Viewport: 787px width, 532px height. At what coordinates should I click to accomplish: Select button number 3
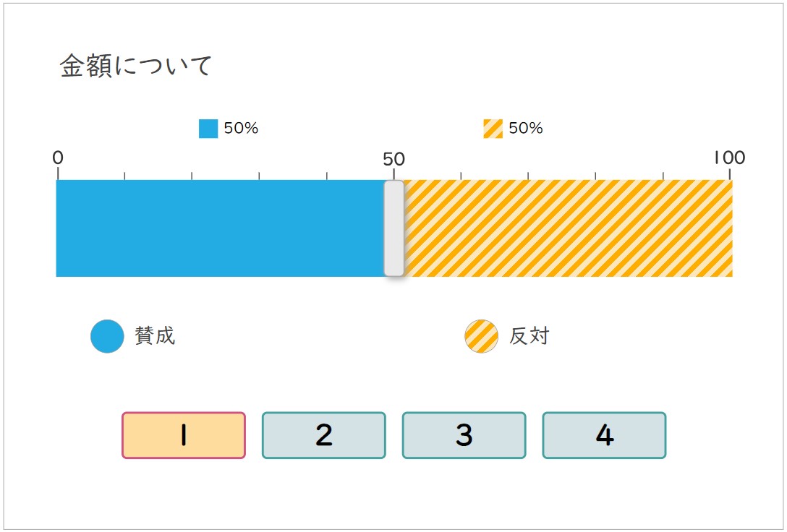(464, 435)
